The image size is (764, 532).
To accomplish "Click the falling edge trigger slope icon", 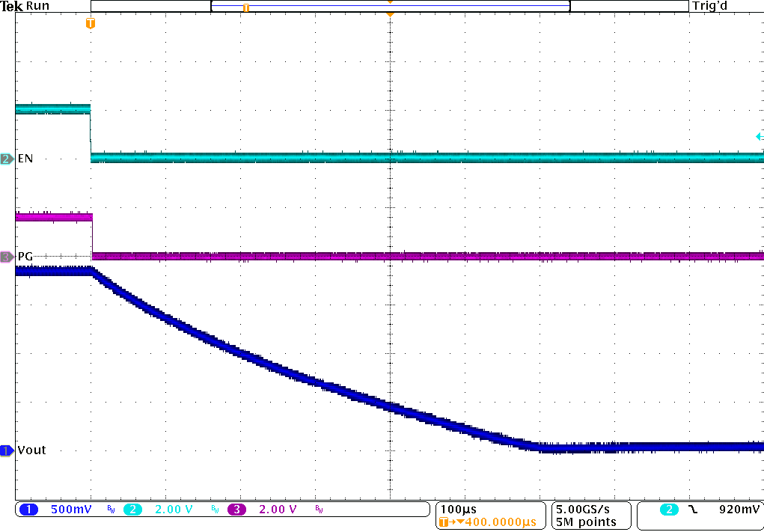I will click(x=692, y=510).
